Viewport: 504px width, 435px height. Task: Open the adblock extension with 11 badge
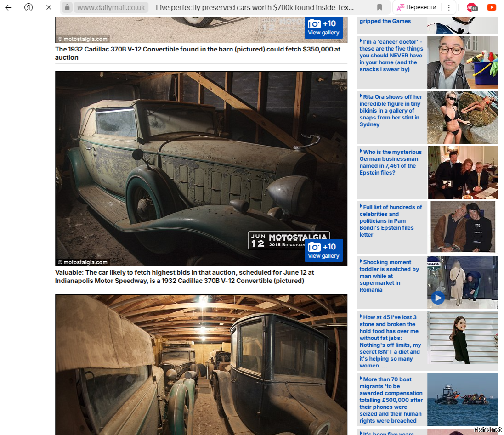point(471,7)
